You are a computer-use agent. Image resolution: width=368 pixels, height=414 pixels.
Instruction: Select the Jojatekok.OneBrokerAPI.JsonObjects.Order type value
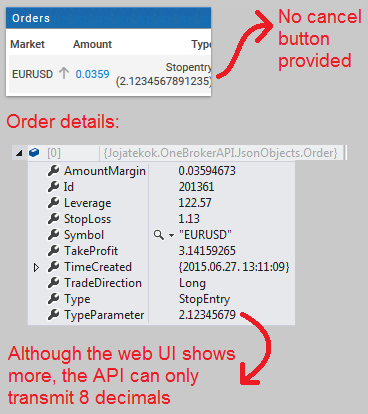(x=220, y=153)
